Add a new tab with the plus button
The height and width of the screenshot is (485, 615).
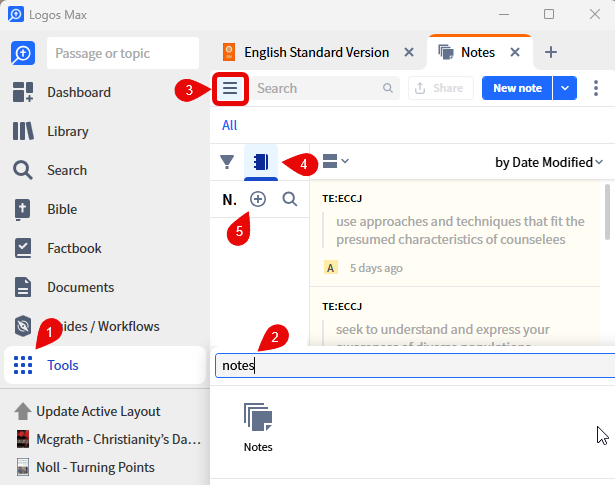(551, 52)
